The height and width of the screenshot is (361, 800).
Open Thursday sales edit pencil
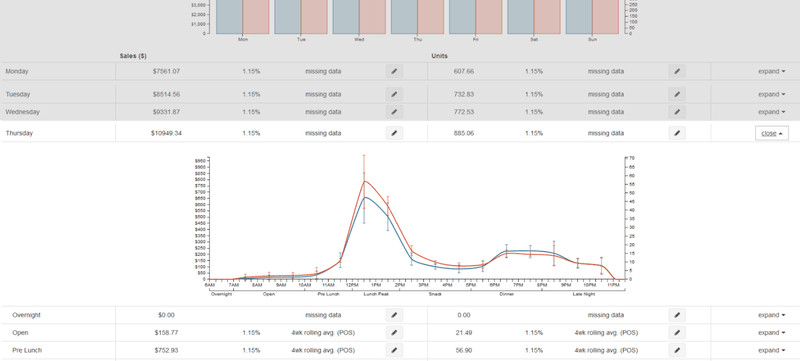point(394,133)
